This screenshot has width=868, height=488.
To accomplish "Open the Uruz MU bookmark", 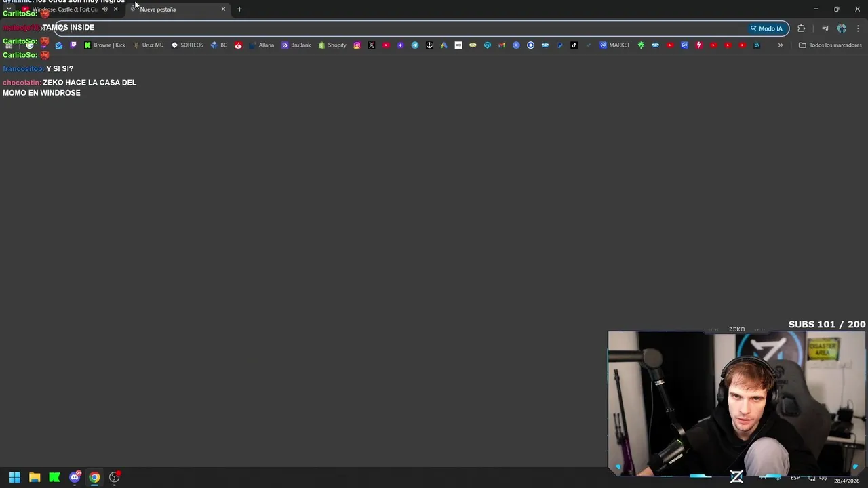I will [148, 45].
